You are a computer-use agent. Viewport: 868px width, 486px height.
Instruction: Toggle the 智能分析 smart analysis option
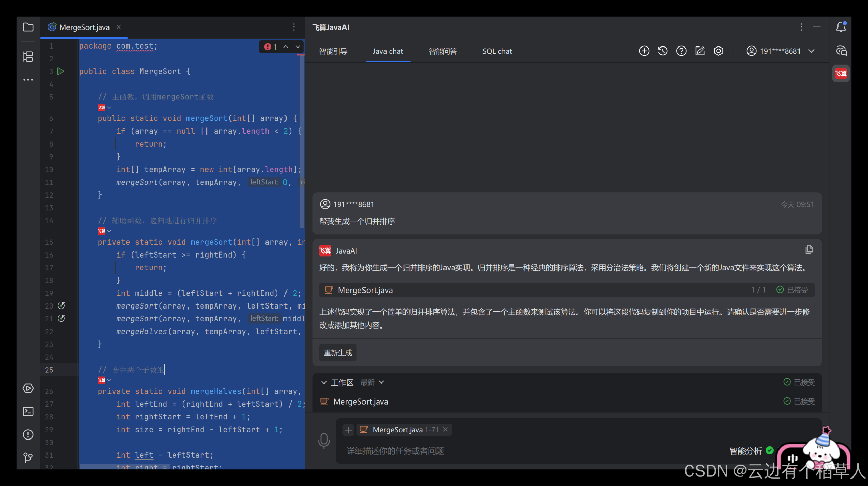[x=751, y=451]
